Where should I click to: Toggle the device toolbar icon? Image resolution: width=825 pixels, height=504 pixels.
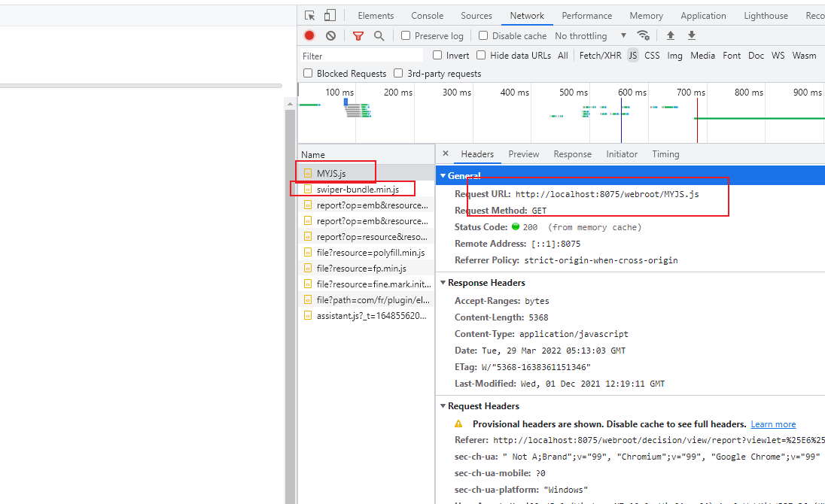click(330, 16)
